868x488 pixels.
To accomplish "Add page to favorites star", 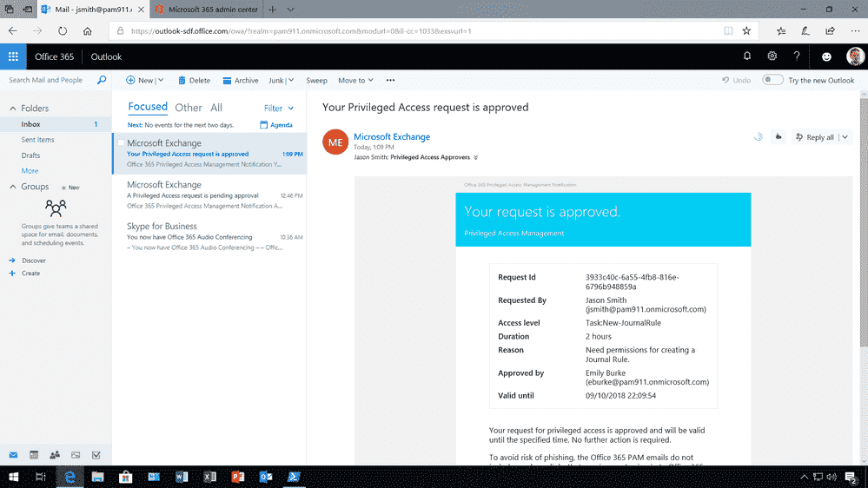I will pos(746,31).
